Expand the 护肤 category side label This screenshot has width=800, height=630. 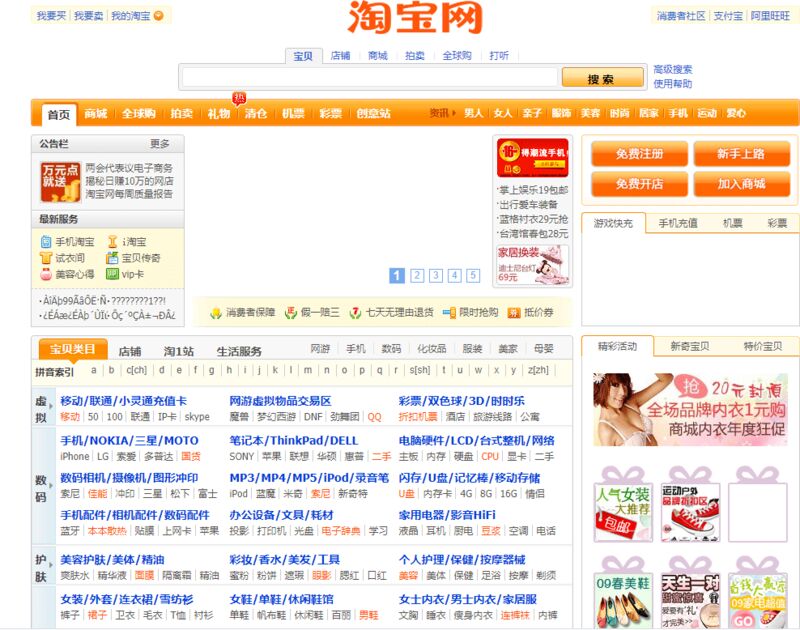42,568
